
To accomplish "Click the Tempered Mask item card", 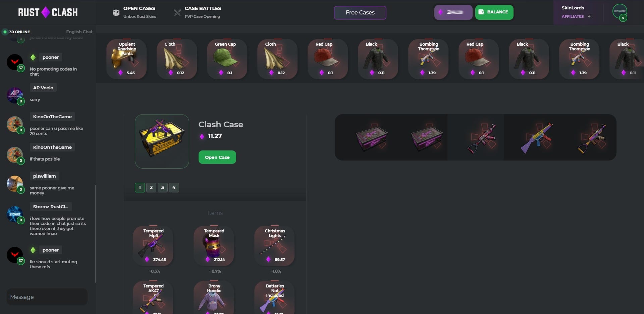I will [214, 246].
